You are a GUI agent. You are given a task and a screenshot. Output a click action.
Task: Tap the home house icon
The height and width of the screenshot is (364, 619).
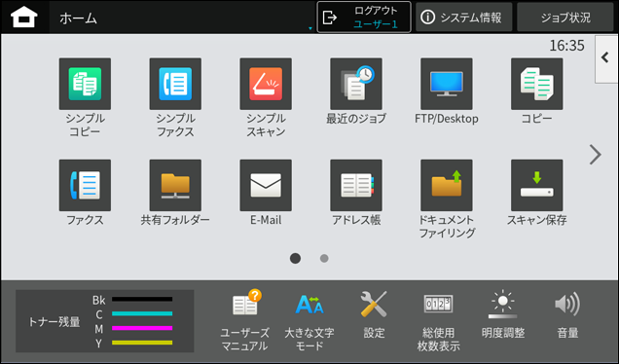[24, 18]
